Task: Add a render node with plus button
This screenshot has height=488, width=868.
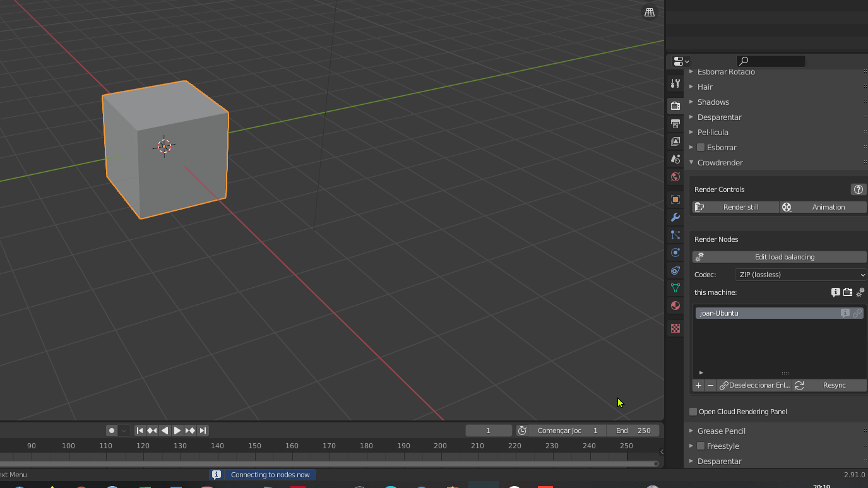Action: [698, 385]
